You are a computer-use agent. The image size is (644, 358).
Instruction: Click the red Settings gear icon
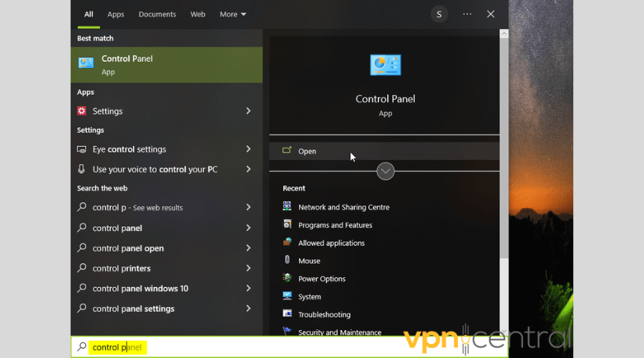click(82, 111)
